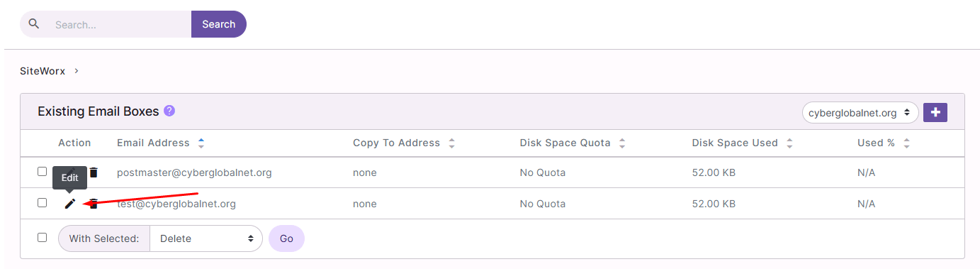
Task: Sort by Disk Space Quota arrows
Action: point(622,143)
